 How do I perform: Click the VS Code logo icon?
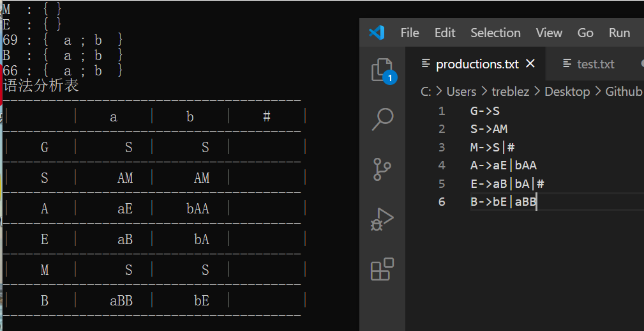pyautogui.click(x=377, y=33)
